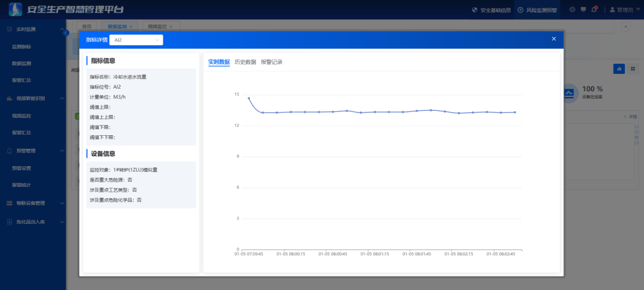Viewport: 644px width, 290px height.
Task: Click the 是否重大危险源:否 row
Action: pos(111,180)
